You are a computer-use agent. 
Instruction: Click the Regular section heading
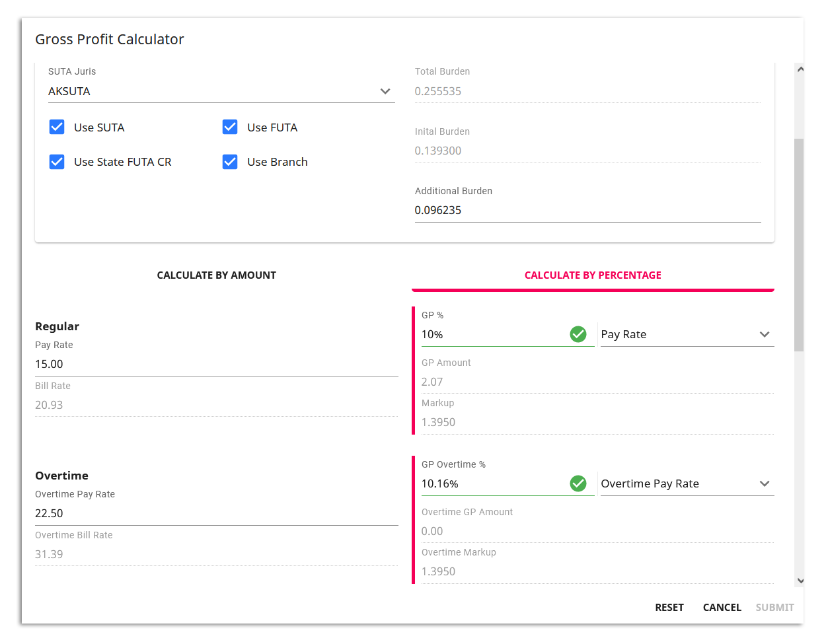(x=57, y=326)
